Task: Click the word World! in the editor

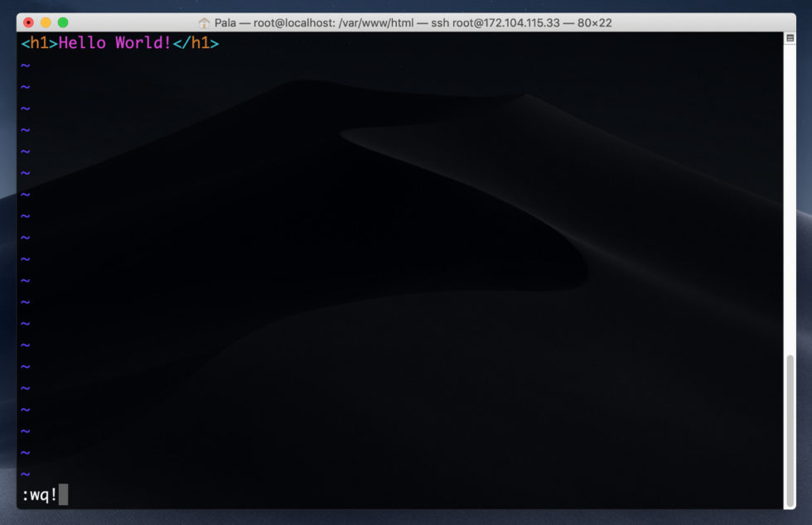Action: [143, 43]
